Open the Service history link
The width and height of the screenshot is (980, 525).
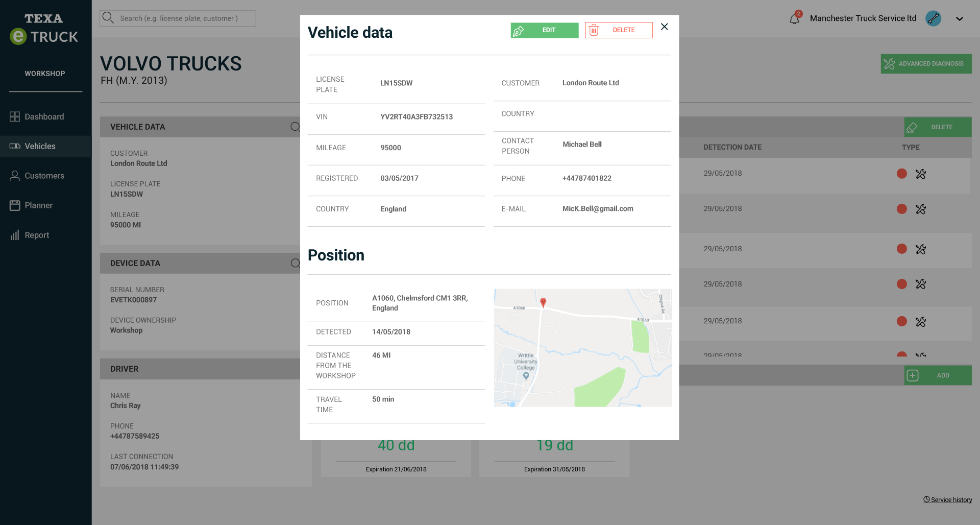pos(948,499)
